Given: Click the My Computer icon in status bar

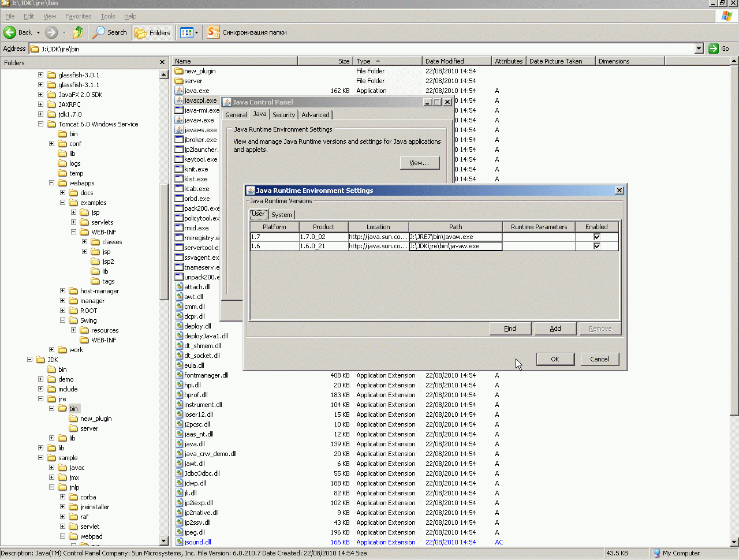Looking at the screenshot, I should 656,553.
